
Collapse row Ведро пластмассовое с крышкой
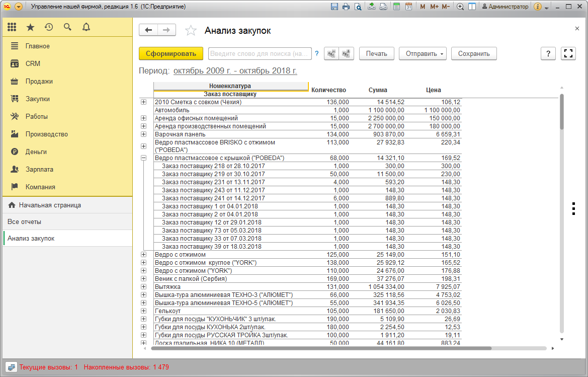pyautogui.click(x=144, y=158)
